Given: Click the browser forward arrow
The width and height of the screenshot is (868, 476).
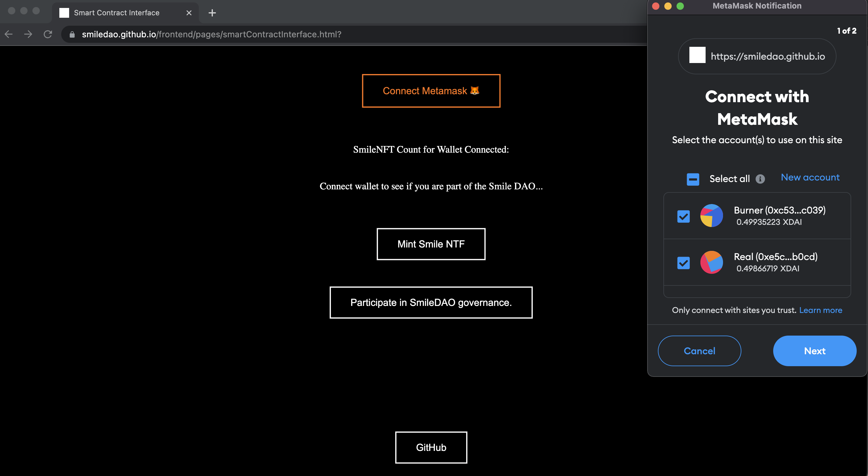Looking at the screenshot, I should coord(28,34).
